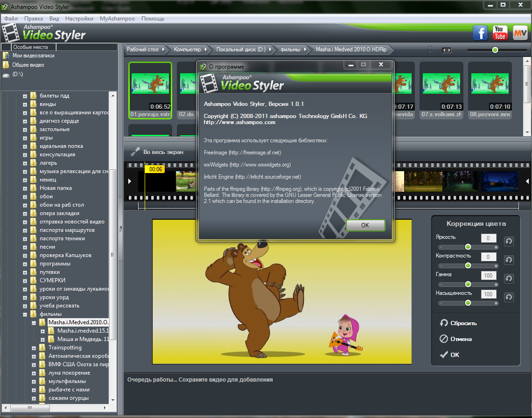Collapse the left sidebar with the splitter arrow

pyautogui.click(x=120, y=229)
